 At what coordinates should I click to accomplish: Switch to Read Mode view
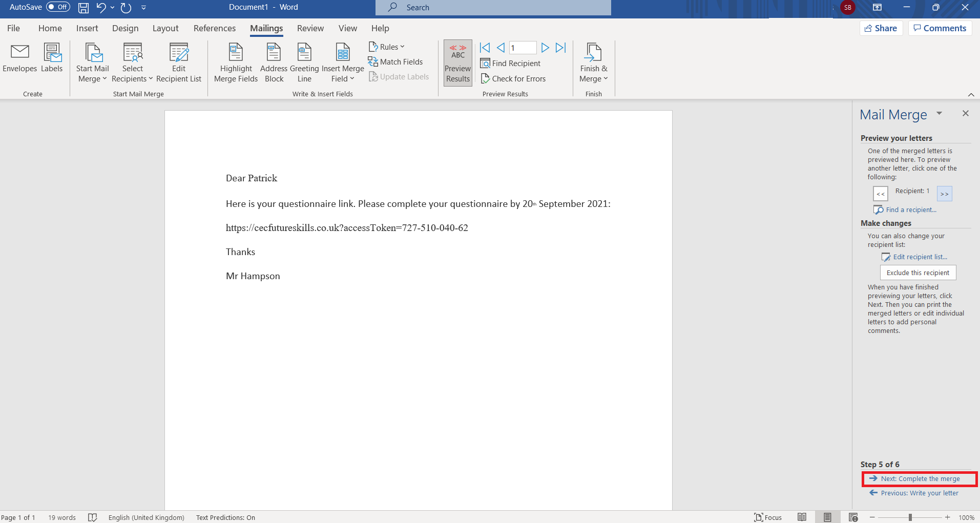[x=802, y=517]
